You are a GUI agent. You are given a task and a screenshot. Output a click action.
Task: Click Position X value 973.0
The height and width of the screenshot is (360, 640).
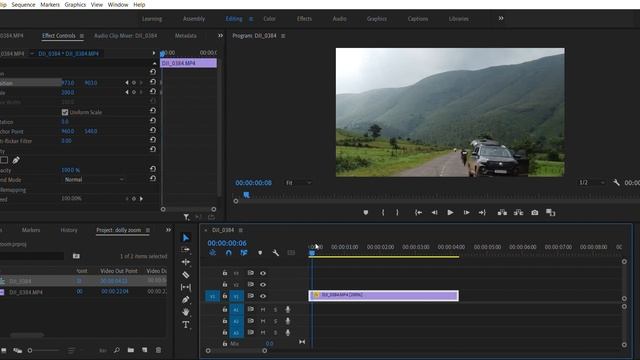click(68, 82)
